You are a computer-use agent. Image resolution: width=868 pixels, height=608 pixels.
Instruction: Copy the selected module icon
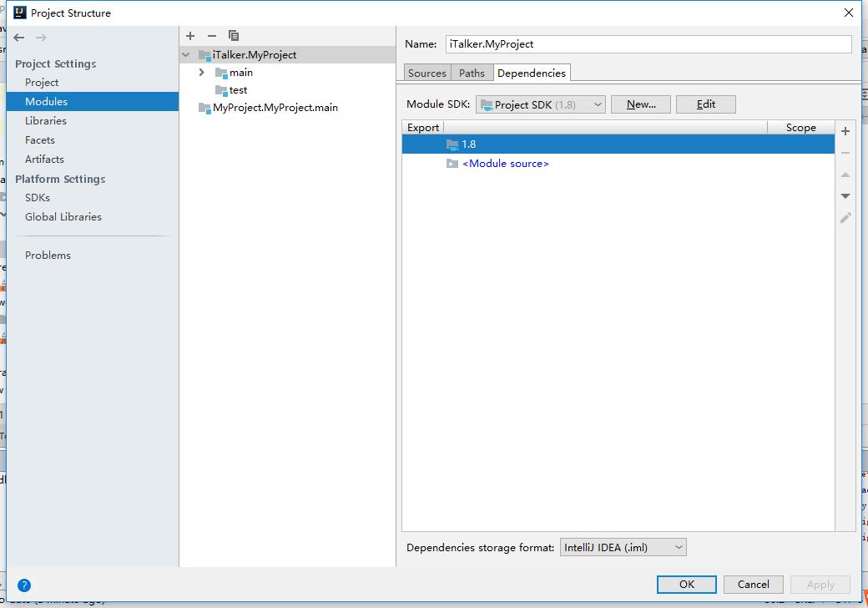[x=234, y=36]
